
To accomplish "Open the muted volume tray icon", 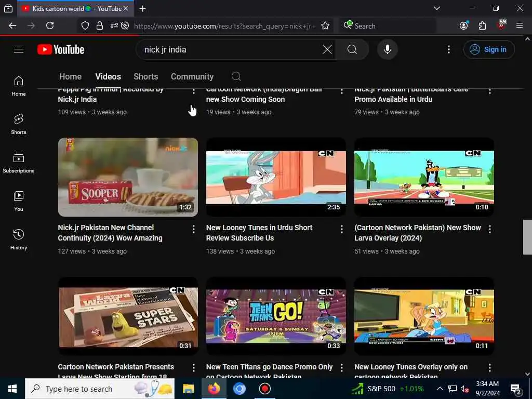I will pyautogui.click(x=465, y=389).
